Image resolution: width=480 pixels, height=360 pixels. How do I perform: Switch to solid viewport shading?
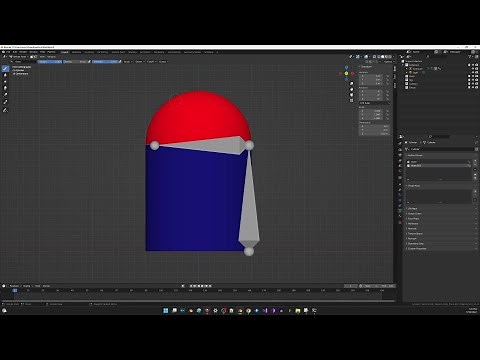tap(383, 57)
